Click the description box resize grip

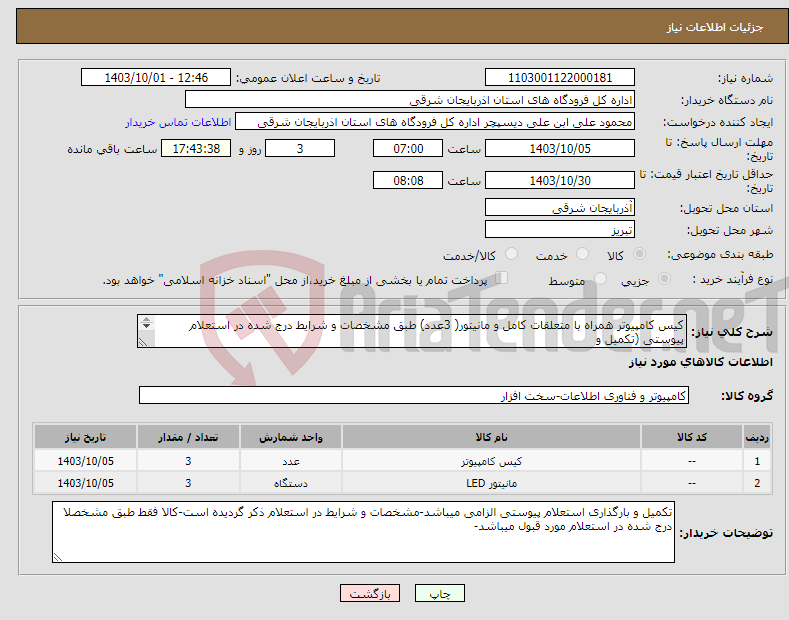pyautogui.click(x=143, y=342)
